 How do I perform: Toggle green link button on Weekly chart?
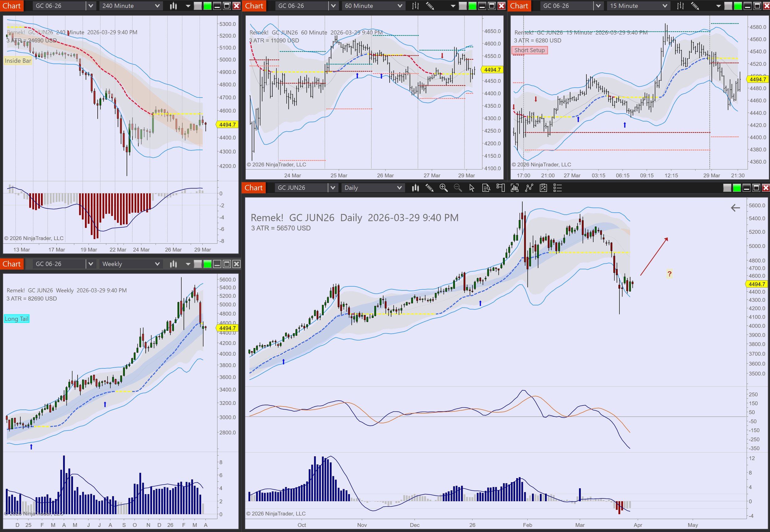click(x=208, y=264)
